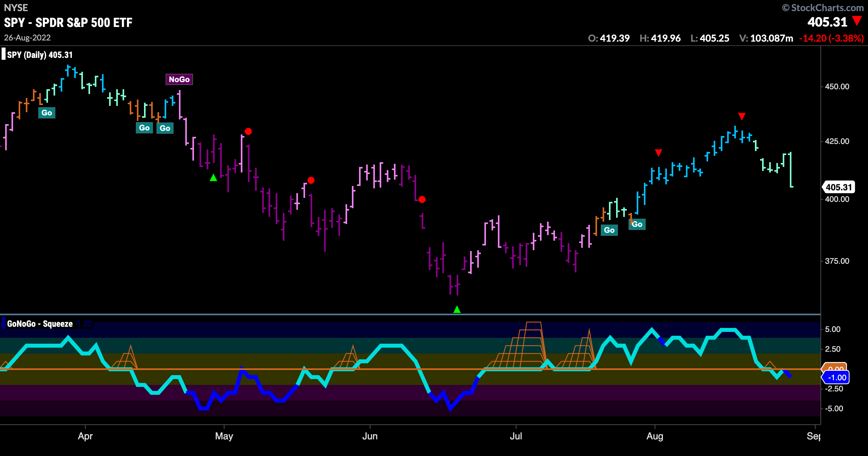
Task: Click the 405.31 price tag on the axis
Action: tap(839, 187)
